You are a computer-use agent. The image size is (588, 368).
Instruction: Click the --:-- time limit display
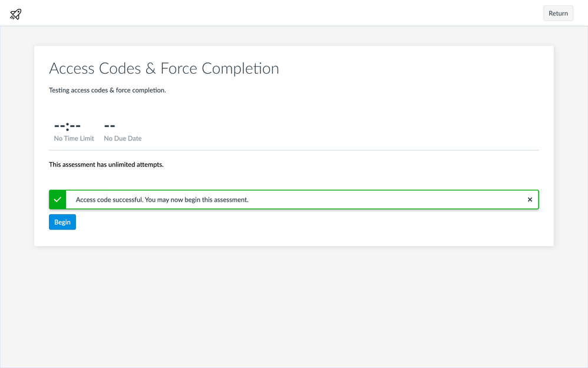(x=67, y=126)
